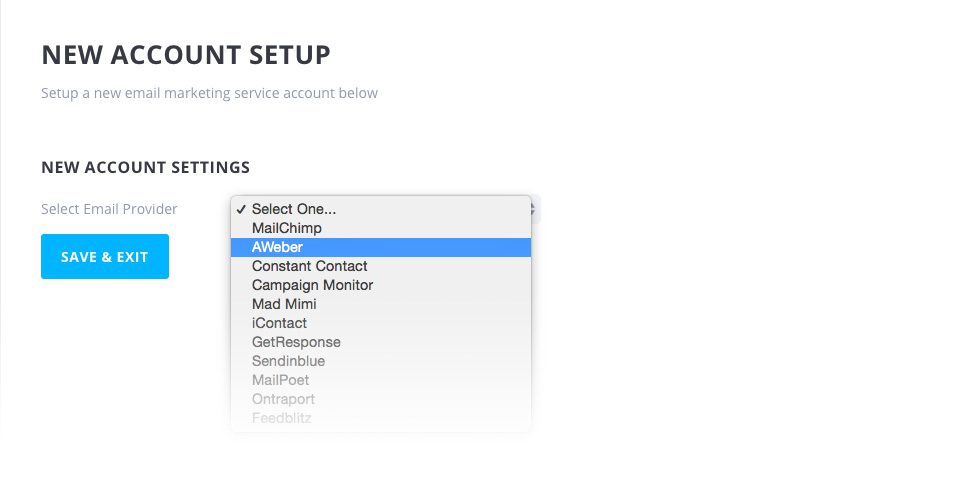The height and width of the screenshot is (478, 960).
Task: Choose the Select One... placeholder option
Action: pyautogui.click(x=294, y=209)
